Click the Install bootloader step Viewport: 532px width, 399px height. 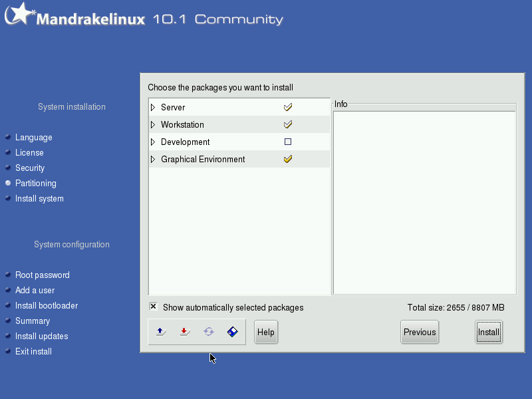click(x=47, y=305)
